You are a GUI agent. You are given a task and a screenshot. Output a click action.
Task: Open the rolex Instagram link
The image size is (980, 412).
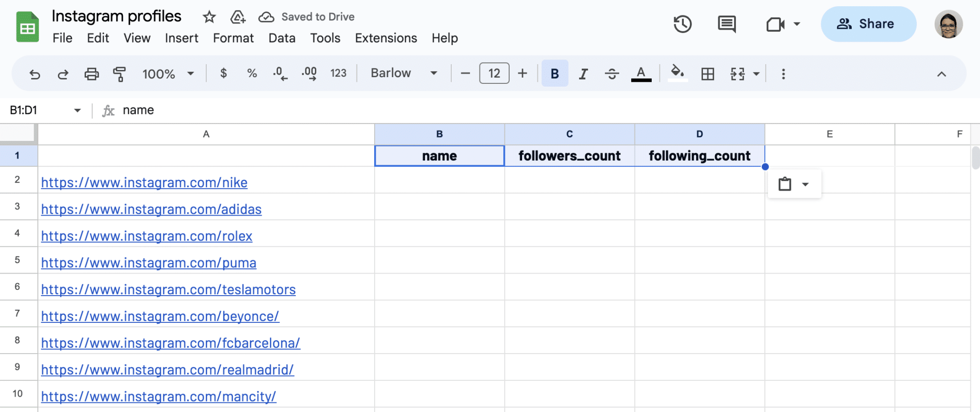(146, 236)
